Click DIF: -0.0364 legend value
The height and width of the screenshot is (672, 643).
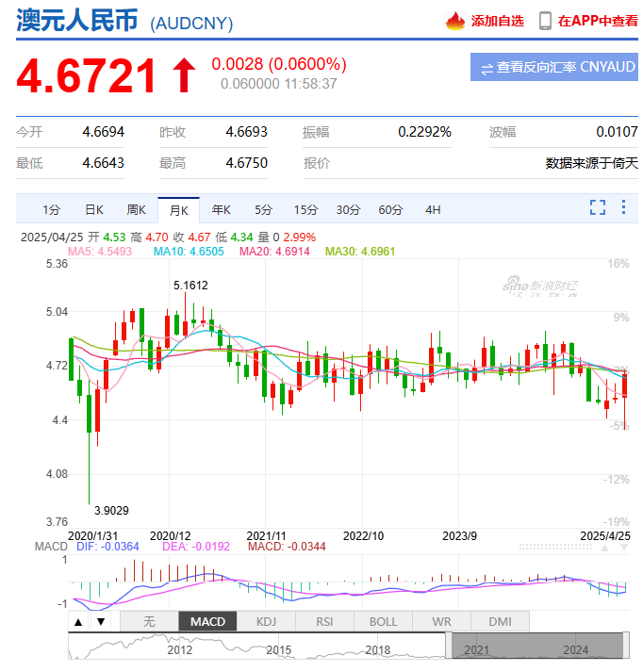(107, 547)
